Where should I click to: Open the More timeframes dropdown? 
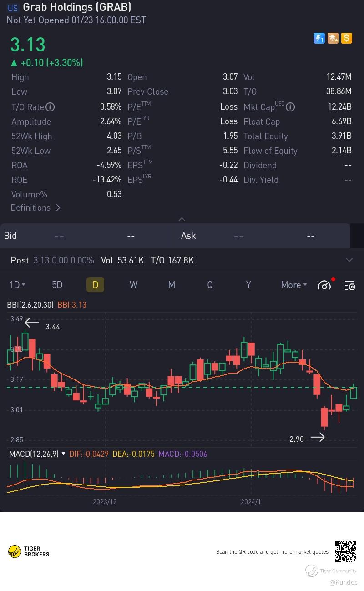click(294, 285)
